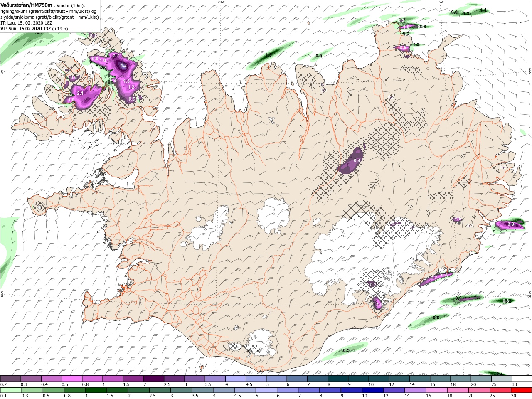Click the 4.2 snowfall value in Westfjords
This screenshot has height=399, width=532.
pos(123,66)
